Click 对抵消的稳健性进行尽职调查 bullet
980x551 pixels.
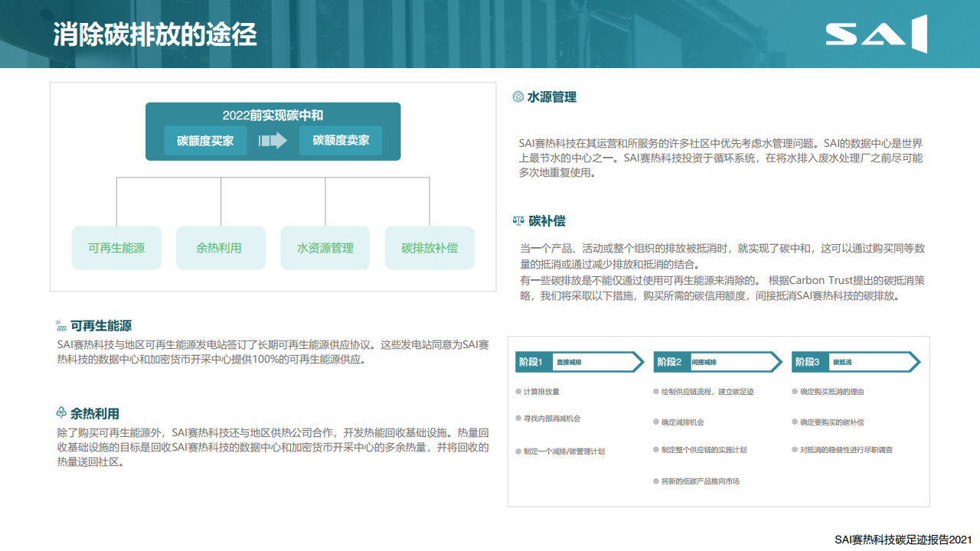tap(842, 450)
